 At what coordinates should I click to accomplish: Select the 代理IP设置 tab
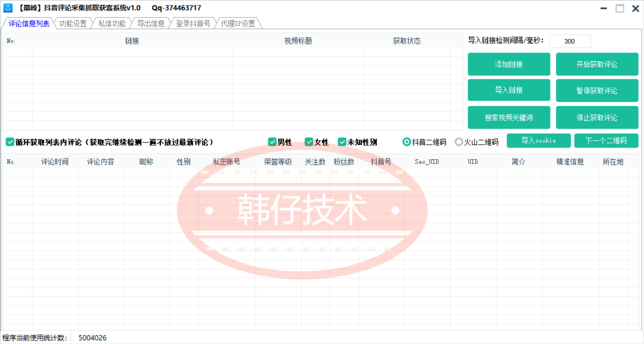[238, 24]
